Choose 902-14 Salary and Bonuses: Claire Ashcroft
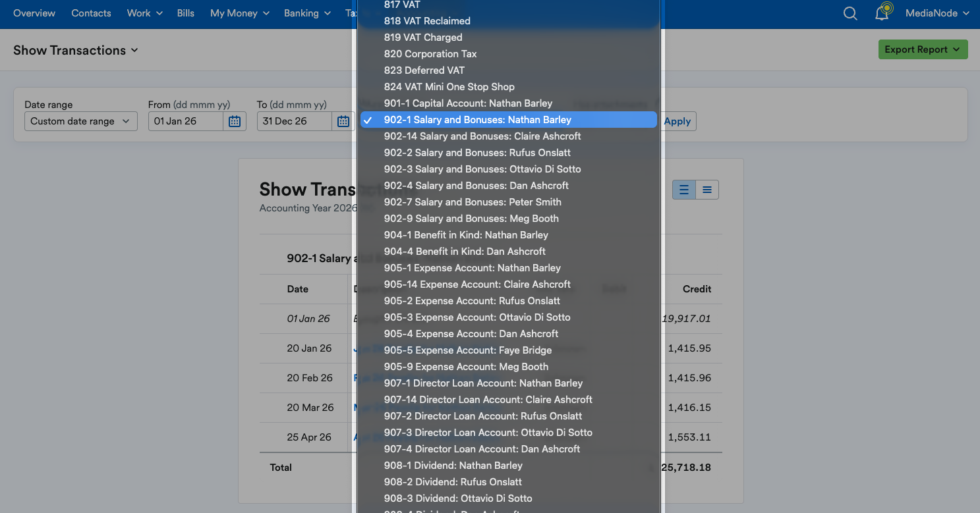Image resolution: width=980 pixels, height=513 pixels. point(509,136)
